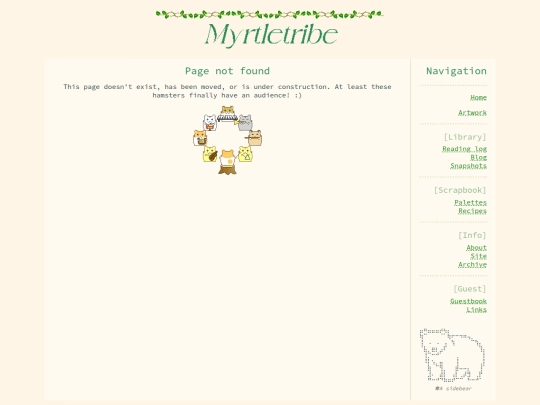Click the [Library] section label
540x405 pixels.
coord(465,137)
